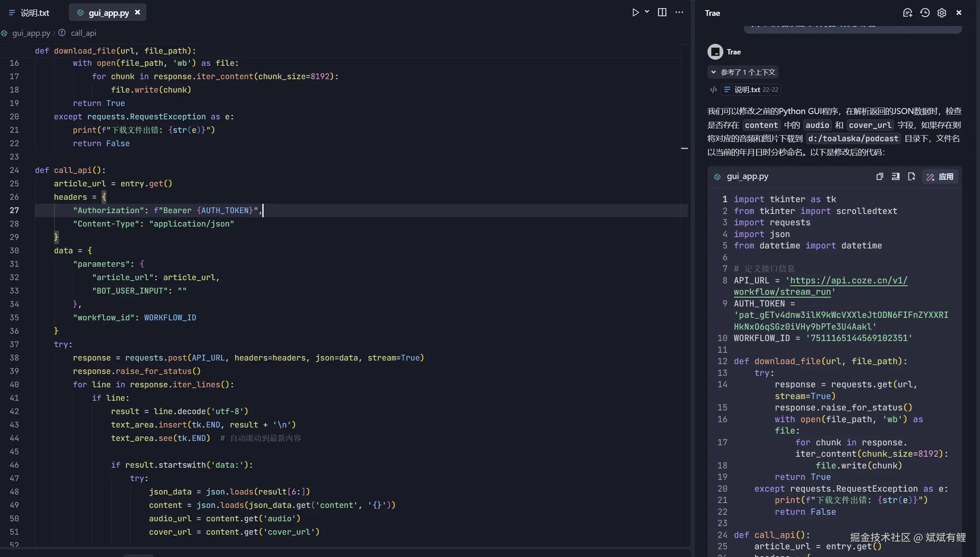Open Trae chat history

click(x=925, y=13)
